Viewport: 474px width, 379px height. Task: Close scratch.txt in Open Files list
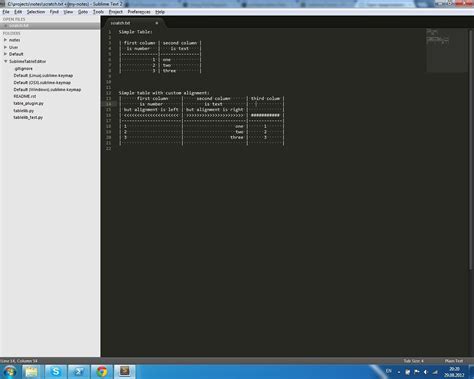pos(5,26)
